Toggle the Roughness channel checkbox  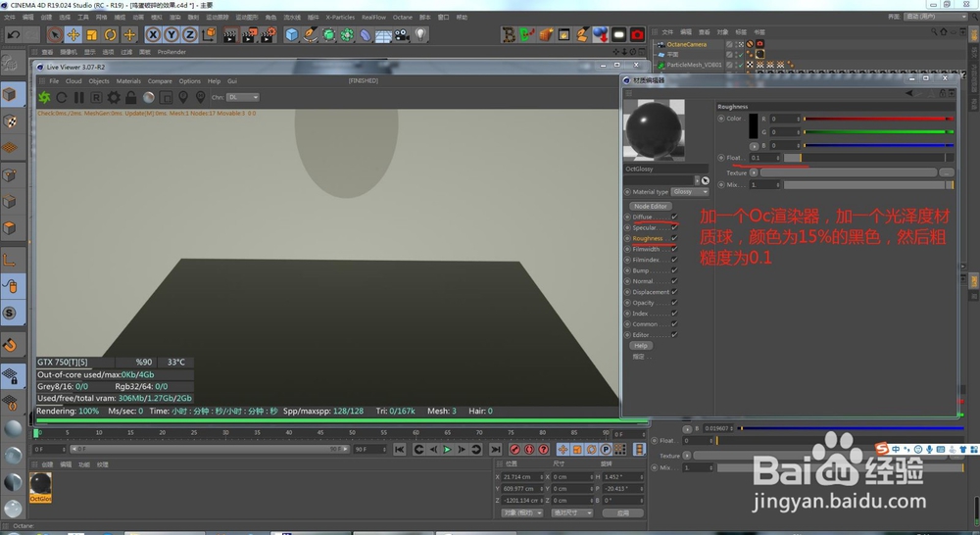[674, 238]
